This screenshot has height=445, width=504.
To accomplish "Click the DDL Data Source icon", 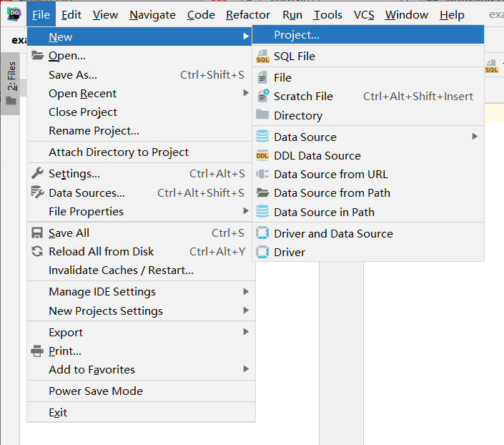I will coord(262,155).
